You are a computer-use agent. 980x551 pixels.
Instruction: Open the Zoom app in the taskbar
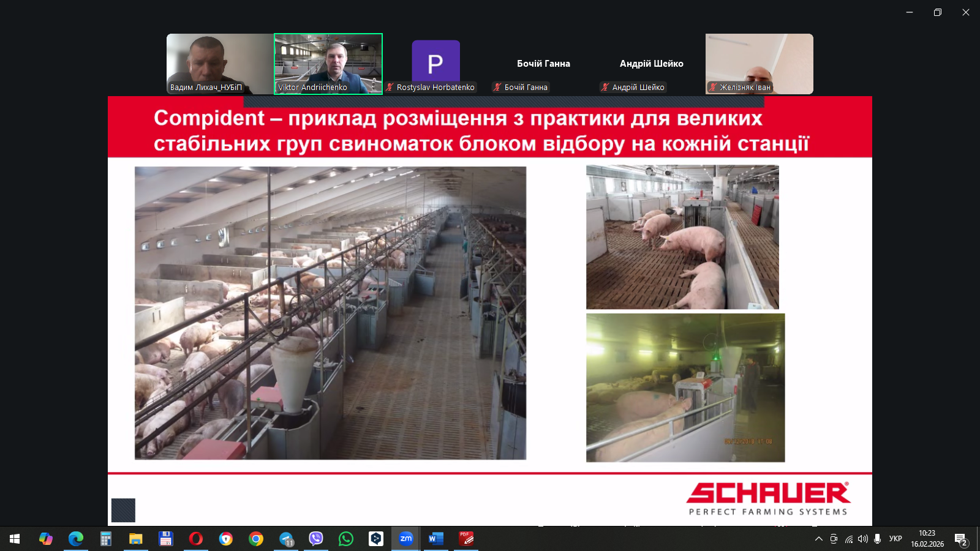pyautogui.click(x=405, y=539)
